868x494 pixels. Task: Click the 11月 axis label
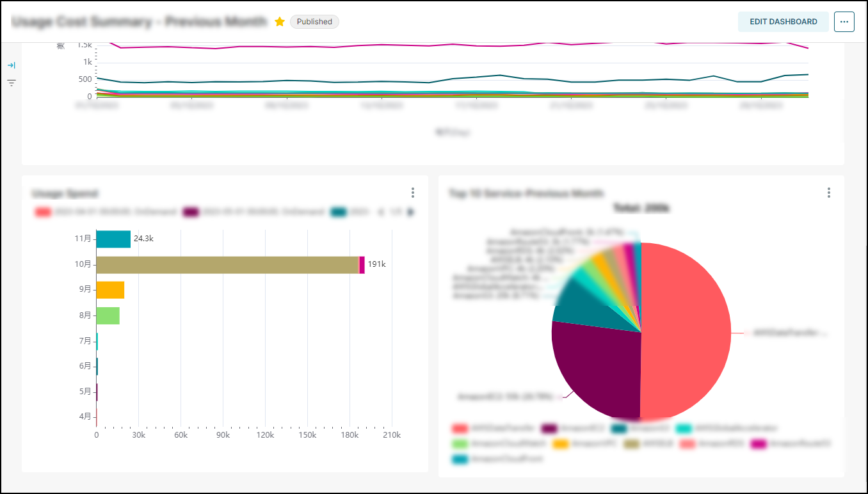[x=83, y=239]
